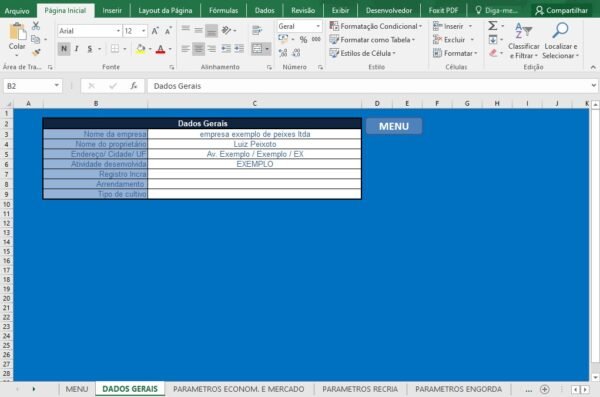This screenshot has width=600, height=397.
Task: Click the AutoSum sigma icon
Action: click(x=493, y=26)
